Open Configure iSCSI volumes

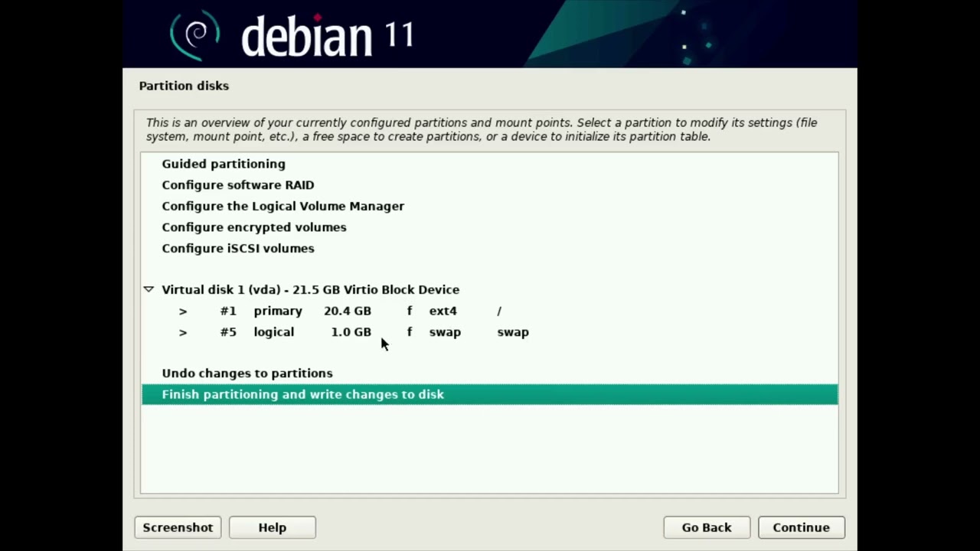pos(490,249)
